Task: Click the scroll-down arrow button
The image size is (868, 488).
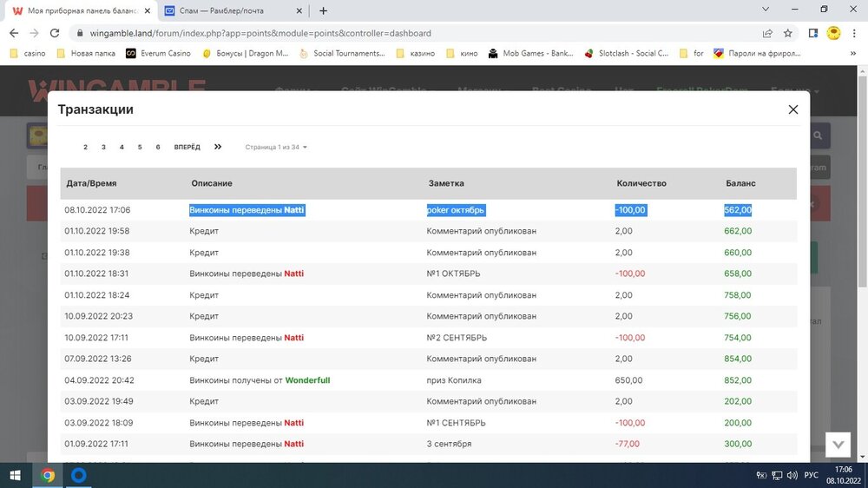Action: click(838, 444)
